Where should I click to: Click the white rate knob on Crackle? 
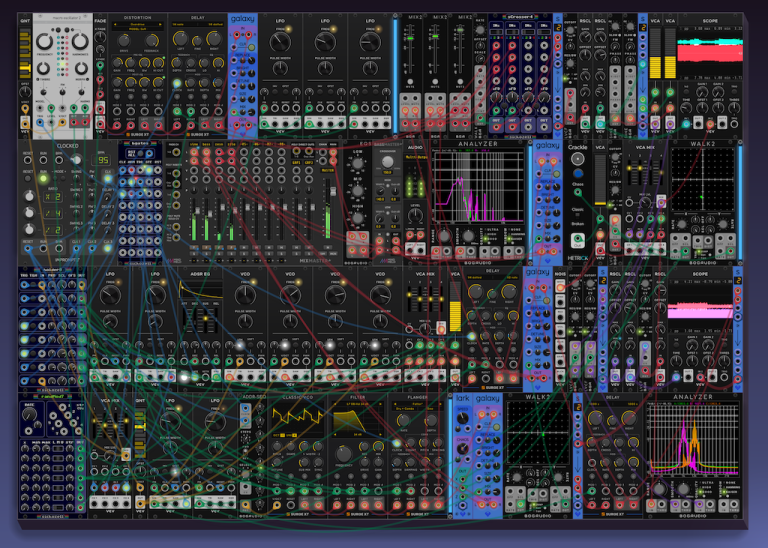pos(578,159)
